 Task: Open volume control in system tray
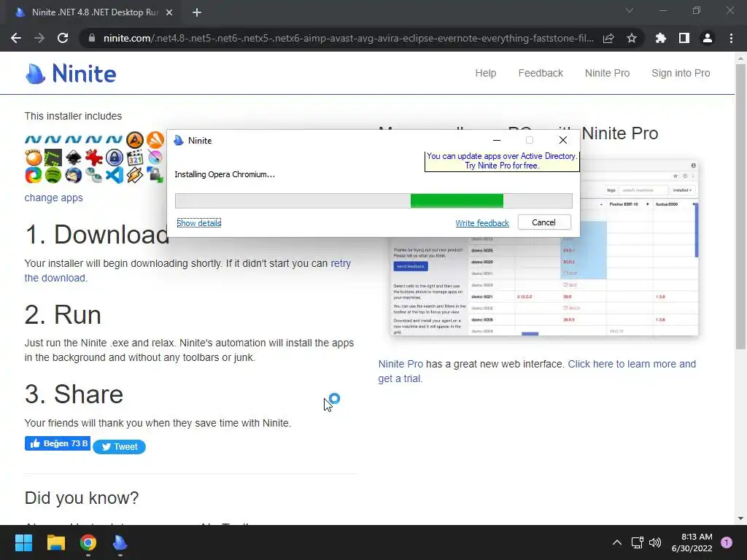[x=655, y=542]
